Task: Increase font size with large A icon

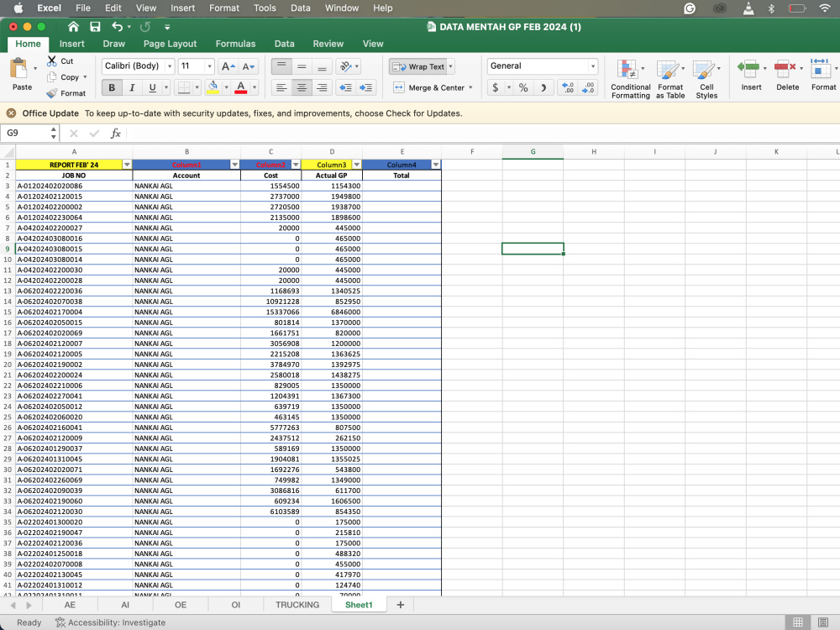Action: pos(228,66)
